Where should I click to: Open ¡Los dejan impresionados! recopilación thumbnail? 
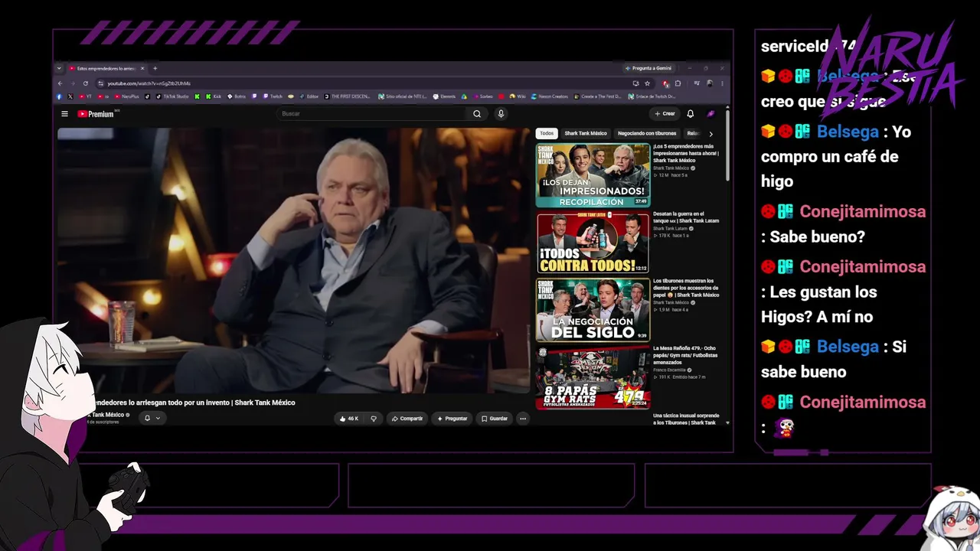coord(593,175)
